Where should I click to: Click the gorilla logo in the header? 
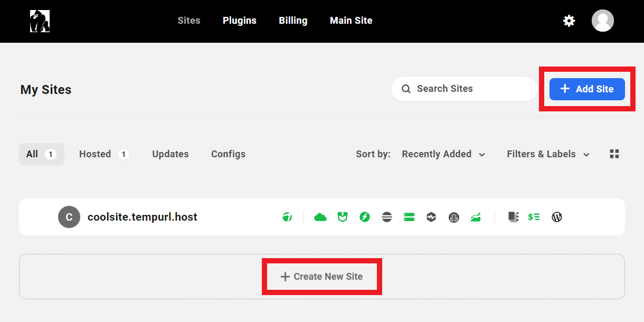click(x=40, y=21)
